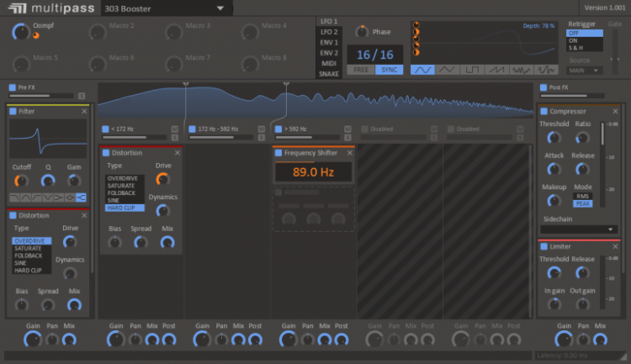Select the sawtooth wave LFO shape

497,69
